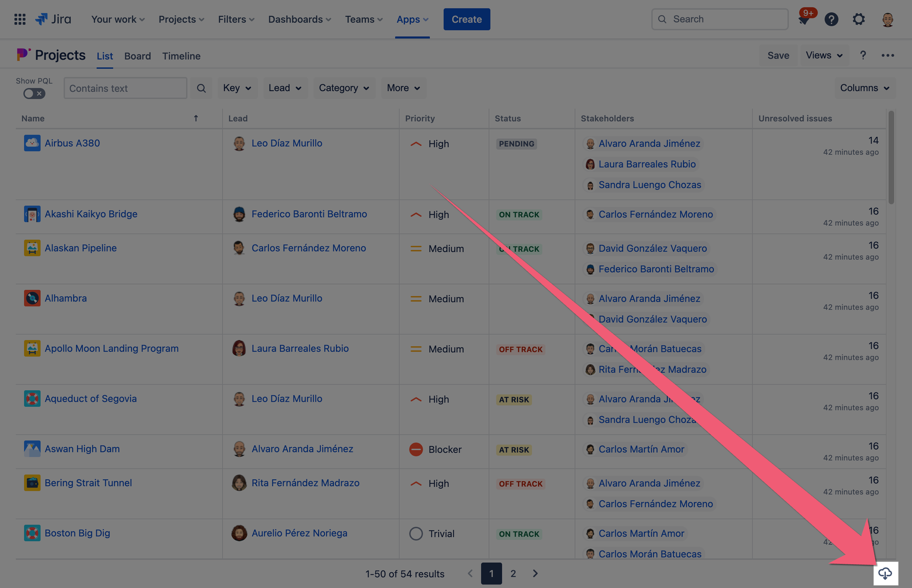Click the export icon at bottom right
912x588 pixels.
885,573
